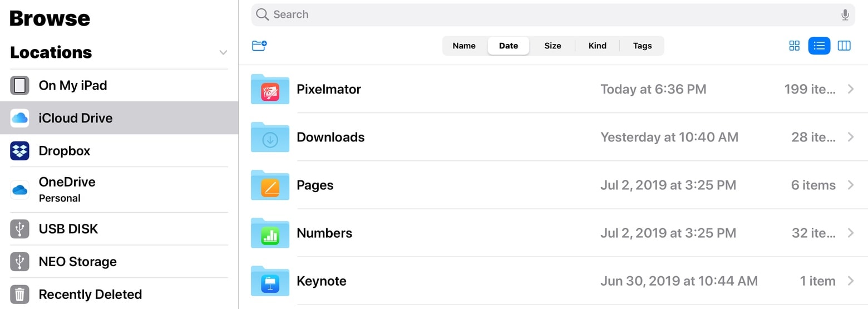
Task: Sort files by Kind
Action: tap(598, 46)
